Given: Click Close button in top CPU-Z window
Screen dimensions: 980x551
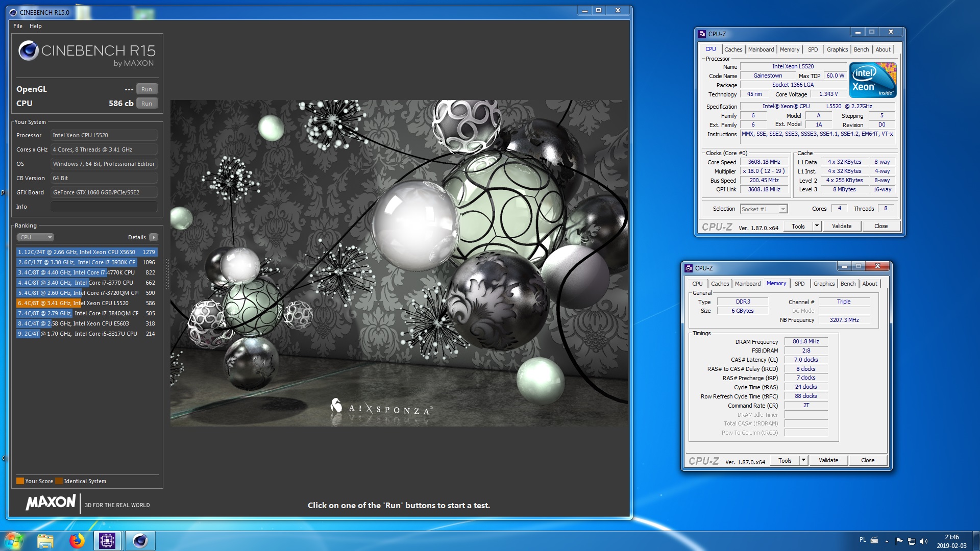Looking at the screenshot, I should 881,227.
